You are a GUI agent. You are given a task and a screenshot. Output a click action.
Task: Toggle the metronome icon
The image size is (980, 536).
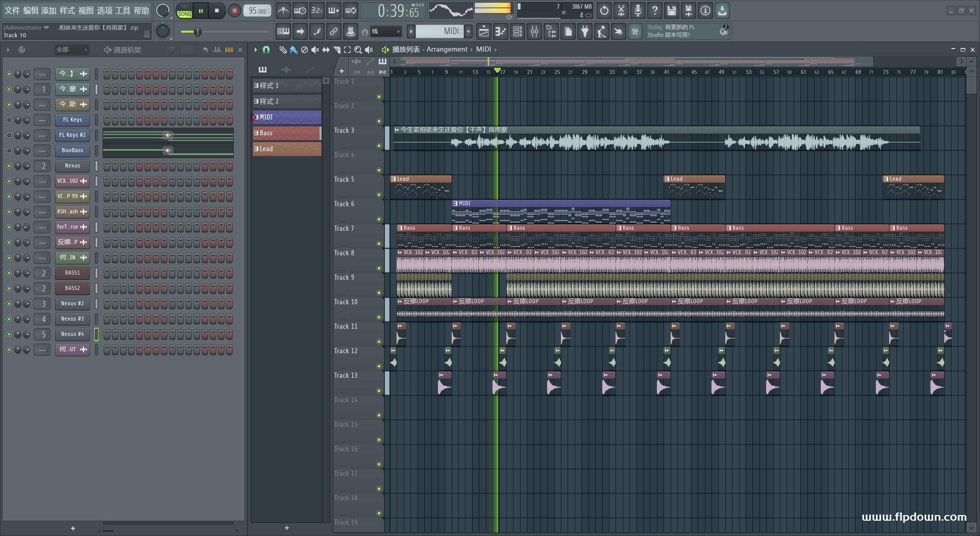click(283, 10)
